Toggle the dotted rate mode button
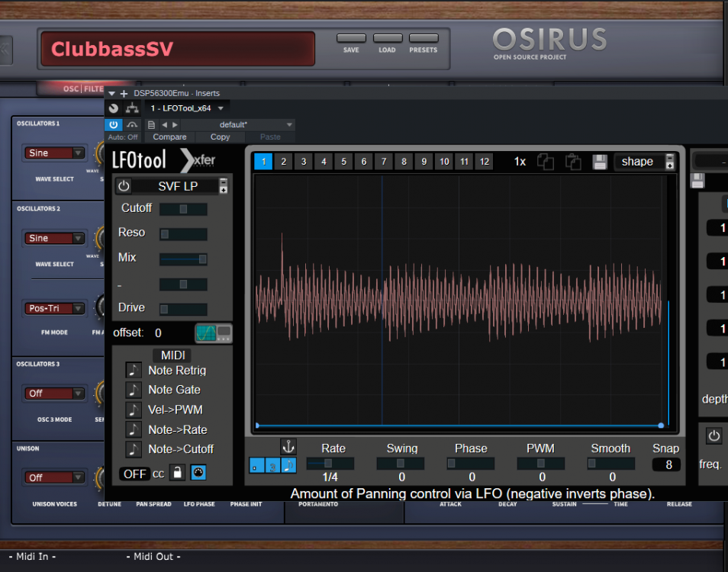 click(256, 465)
